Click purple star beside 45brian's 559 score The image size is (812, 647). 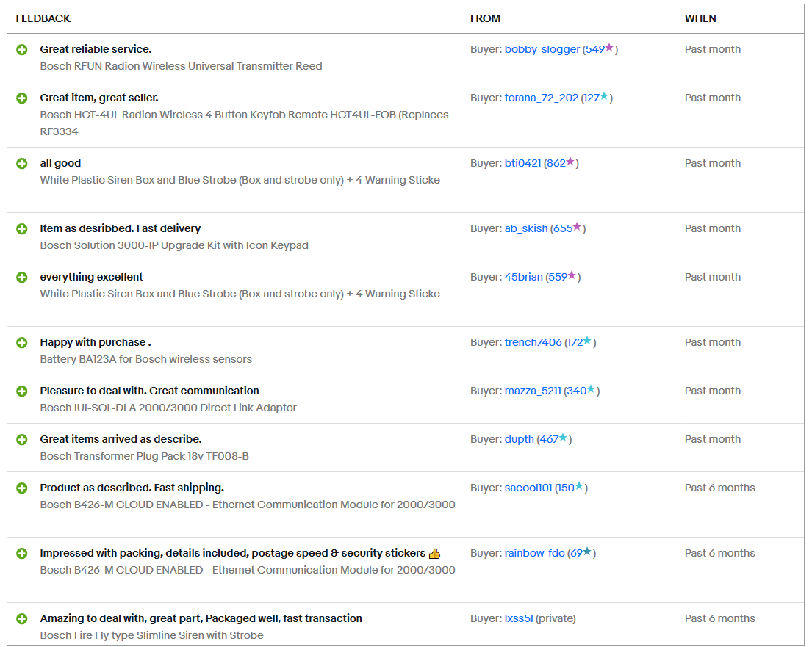point(572,275)
